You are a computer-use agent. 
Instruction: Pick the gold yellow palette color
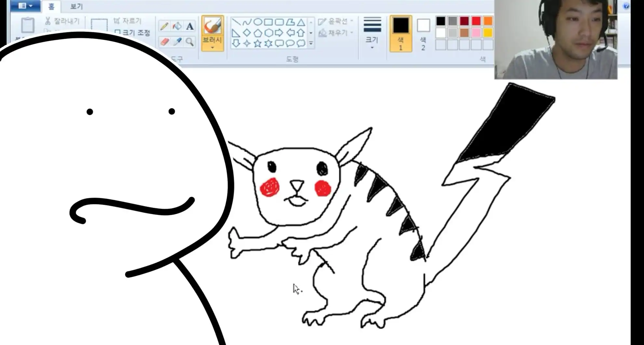tap(488, 33)
